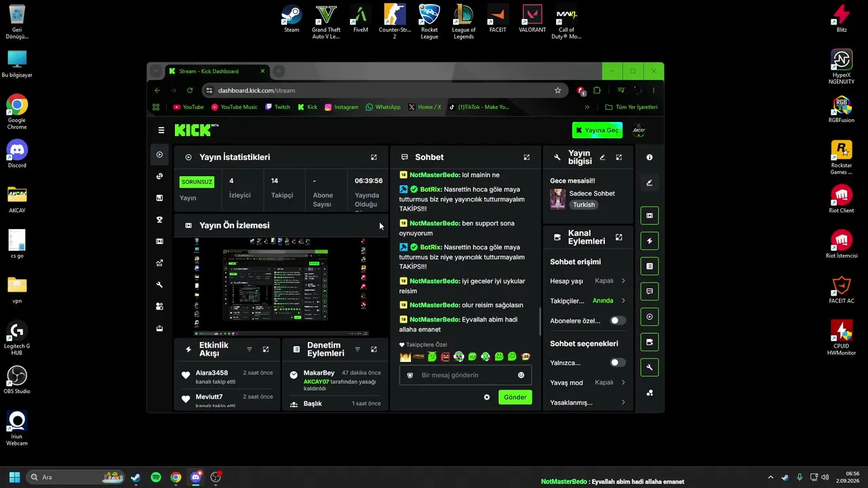
Task: Open the Chrome extensions puzzle icon
Action: pos(597,90)
